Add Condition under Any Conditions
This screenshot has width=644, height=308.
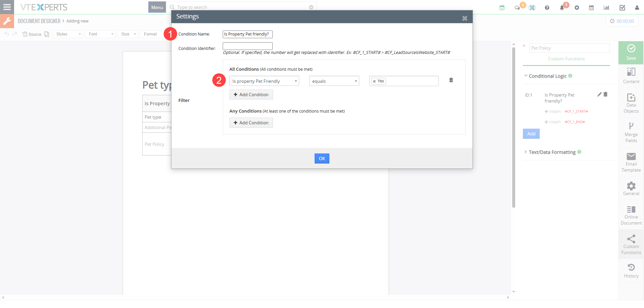tap(251, 123)
